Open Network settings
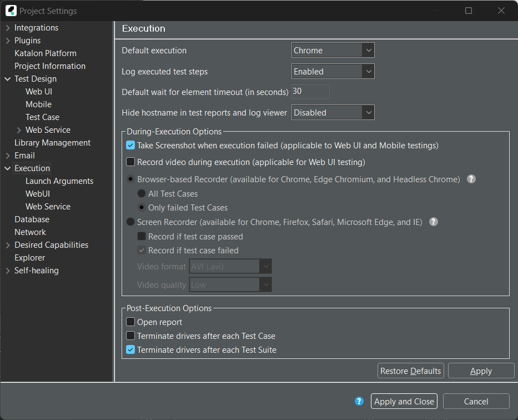Viewport: 518px width, 420px height. click(30, 232)
